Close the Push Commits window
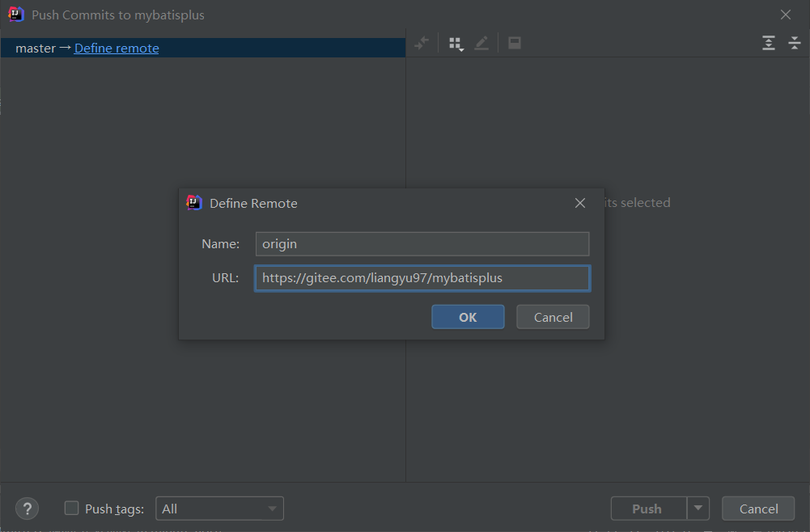Viewport: 810px width, 532px height. click(x=785, y=15)
